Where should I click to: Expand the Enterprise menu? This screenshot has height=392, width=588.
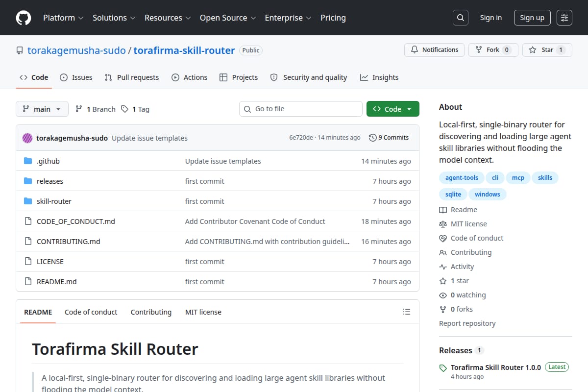(288, 18)
